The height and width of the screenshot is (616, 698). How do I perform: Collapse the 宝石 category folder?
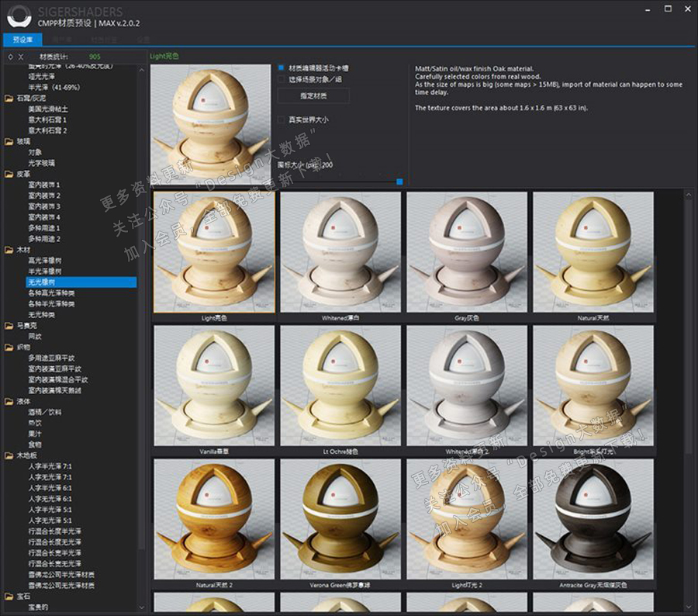9,597
